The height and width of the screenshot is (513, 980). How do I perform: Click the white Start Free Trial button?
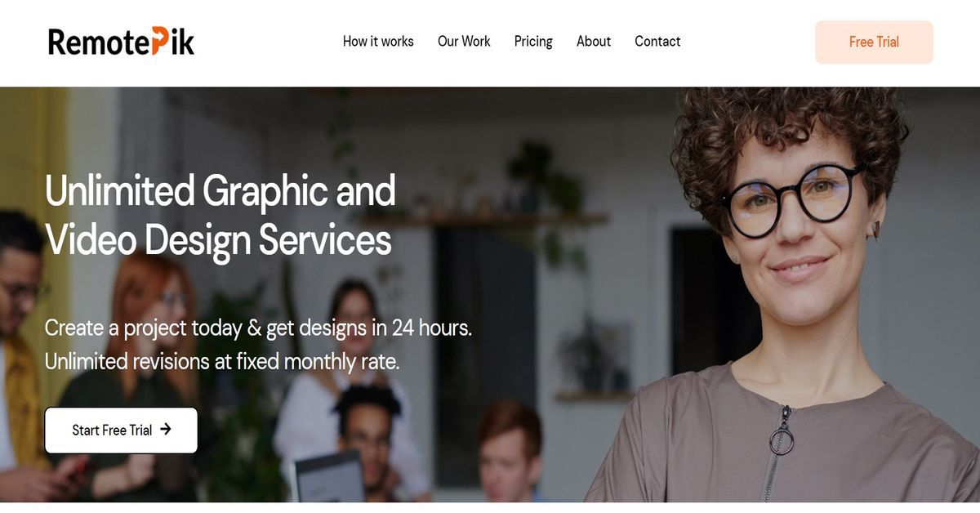click(x=121, y=430)
